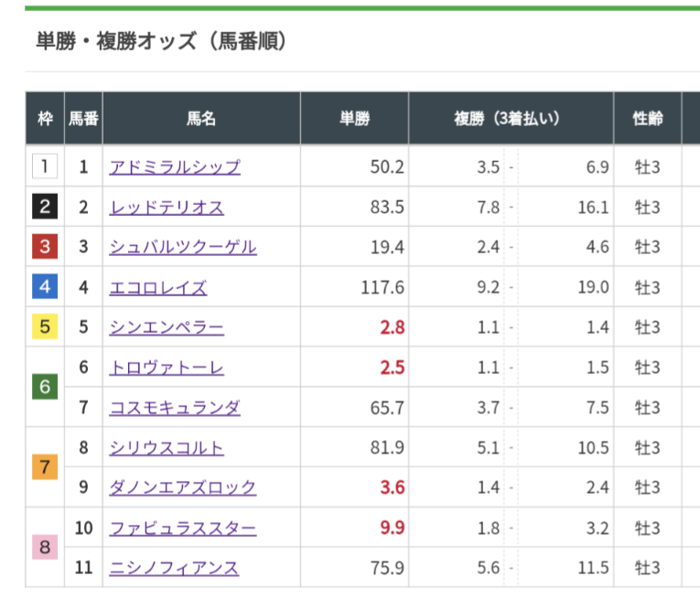Click the シリウスコルト horse link
Viewport: 700px width, 609px height.
pyautogui.click(x=167, y=448)
